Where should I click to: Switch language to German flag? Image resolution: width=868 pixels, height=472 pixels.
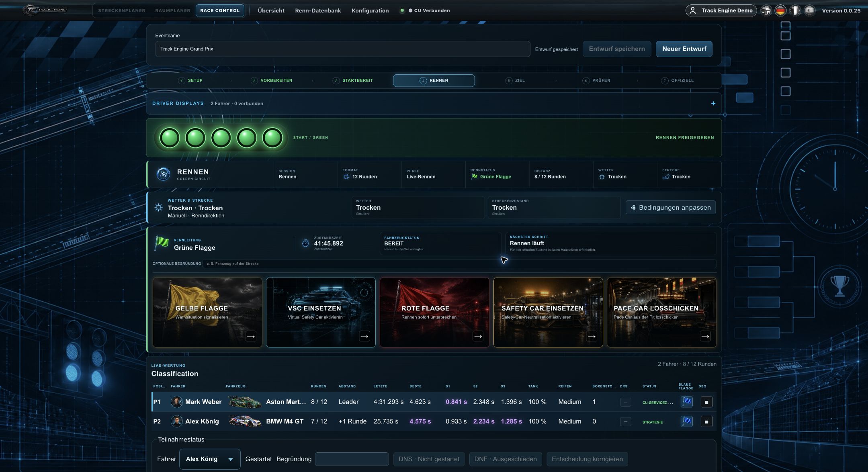[x=780, y=10]
